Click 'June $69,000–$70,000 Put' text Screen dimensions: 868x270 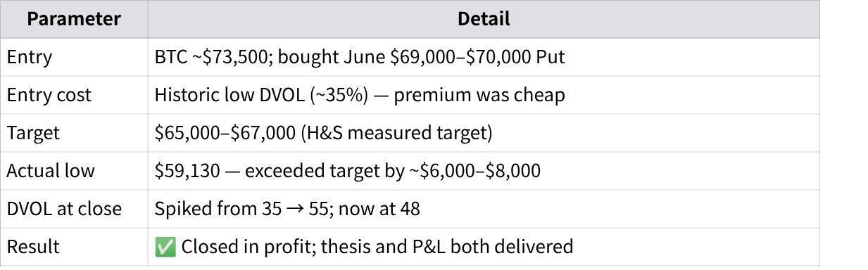pos(455,57)
